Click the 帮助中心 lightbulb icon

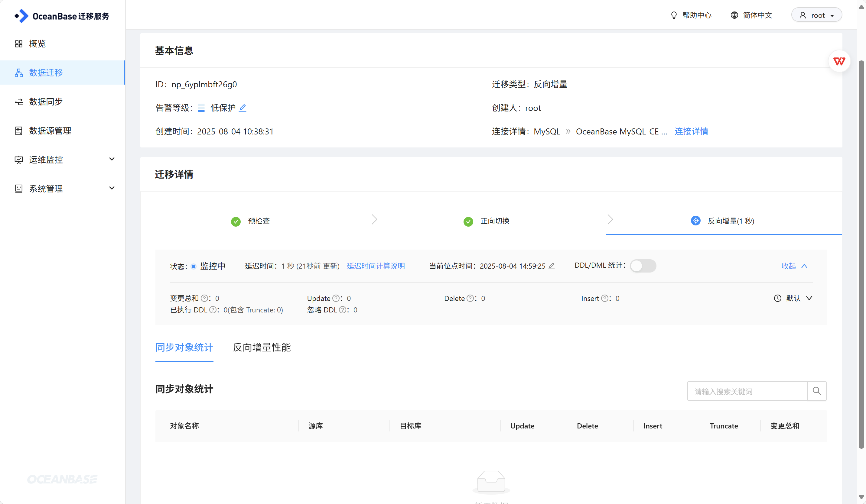674,15
